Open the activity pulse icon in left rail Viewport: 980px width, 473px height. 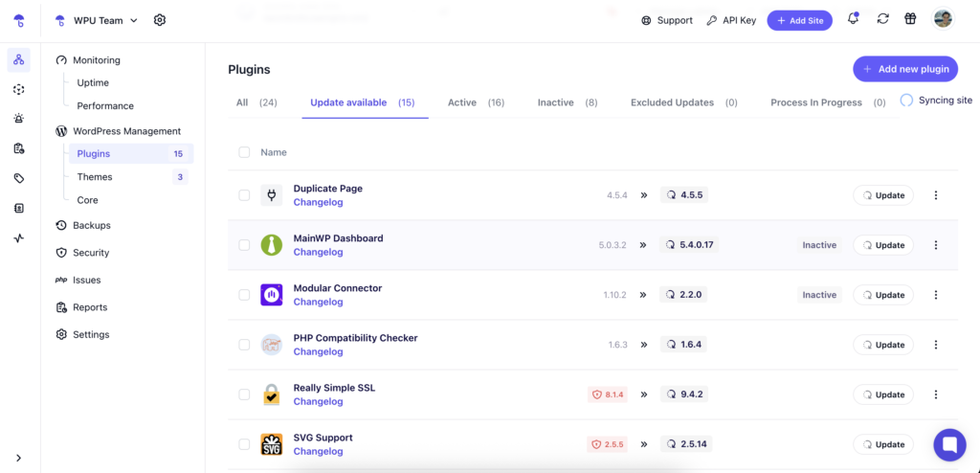point(19,237)
